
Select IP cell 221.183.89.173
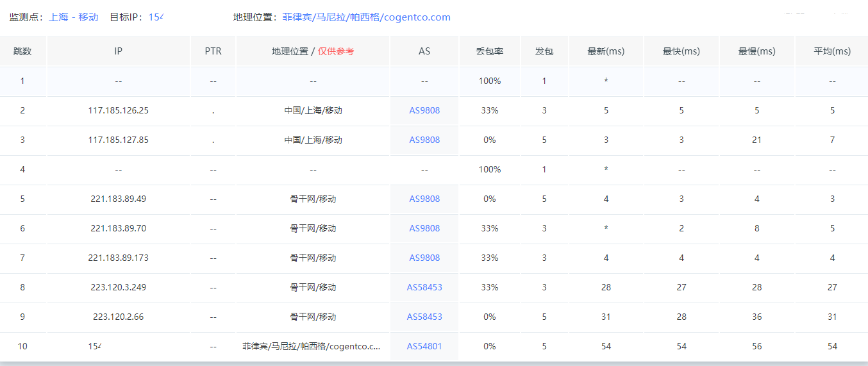coord(118,258)
